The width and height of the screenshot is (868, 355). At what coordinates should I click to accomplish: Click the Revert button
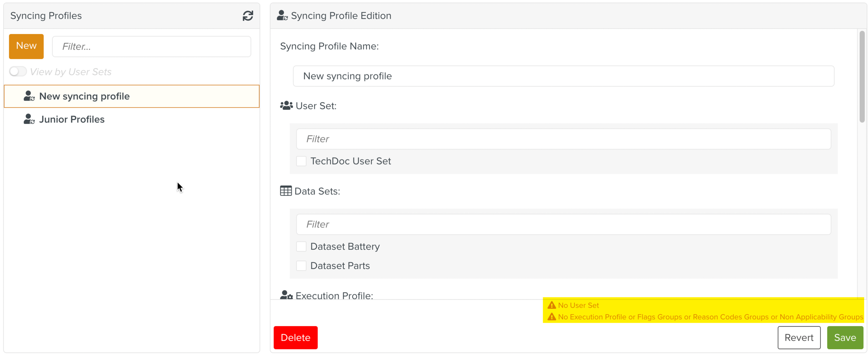click(x=799, y=338)
